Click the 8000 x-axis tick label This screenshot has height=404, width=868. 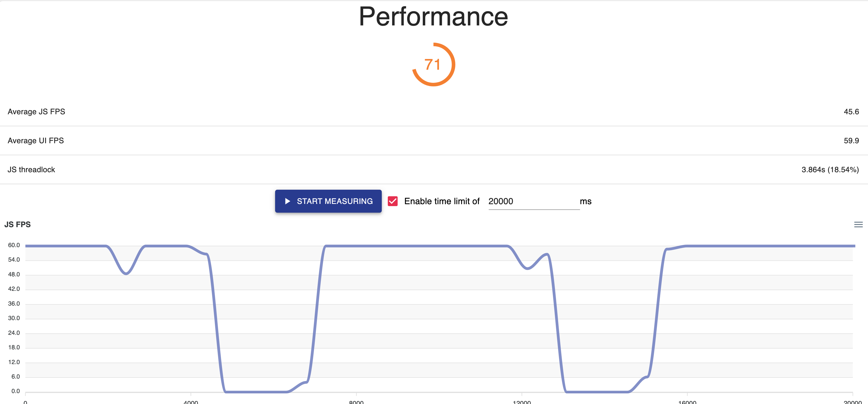(356, 402)
